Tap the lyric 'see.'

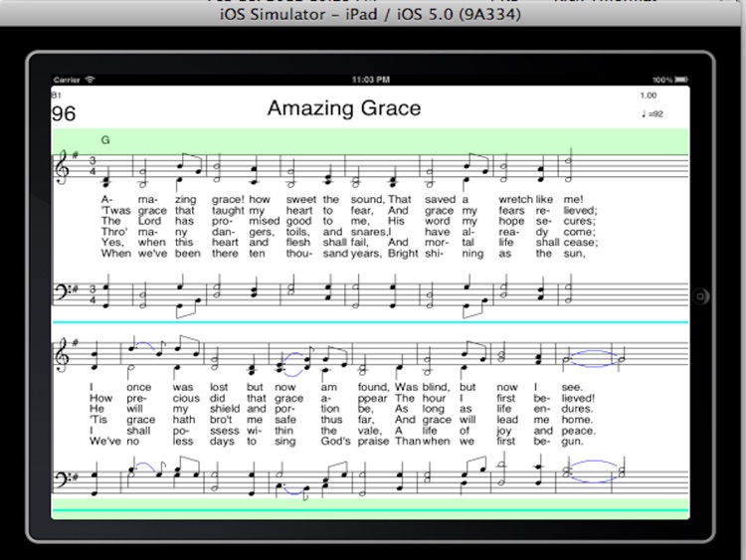pyautogui.click(x=571, y=387)
